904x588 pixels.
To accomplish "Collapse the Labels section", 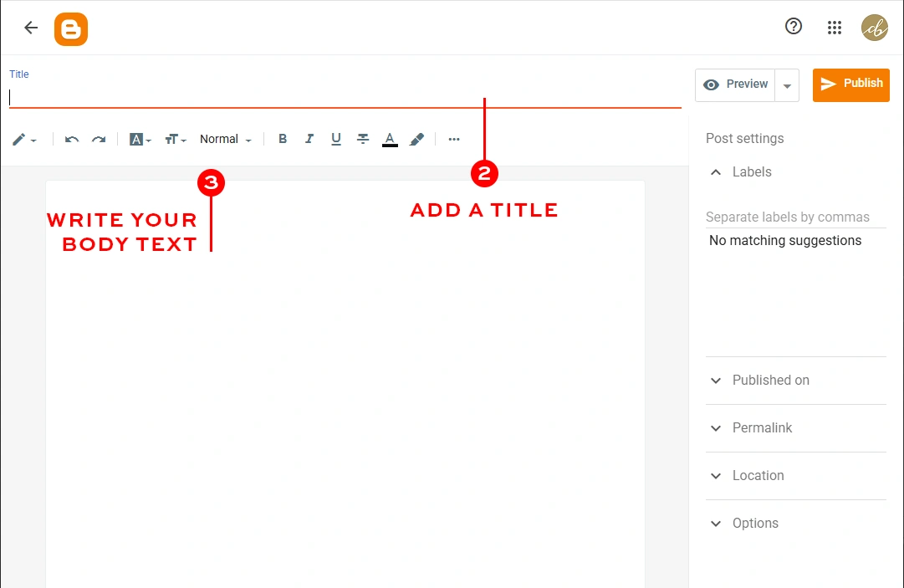I will click(795, 171).
